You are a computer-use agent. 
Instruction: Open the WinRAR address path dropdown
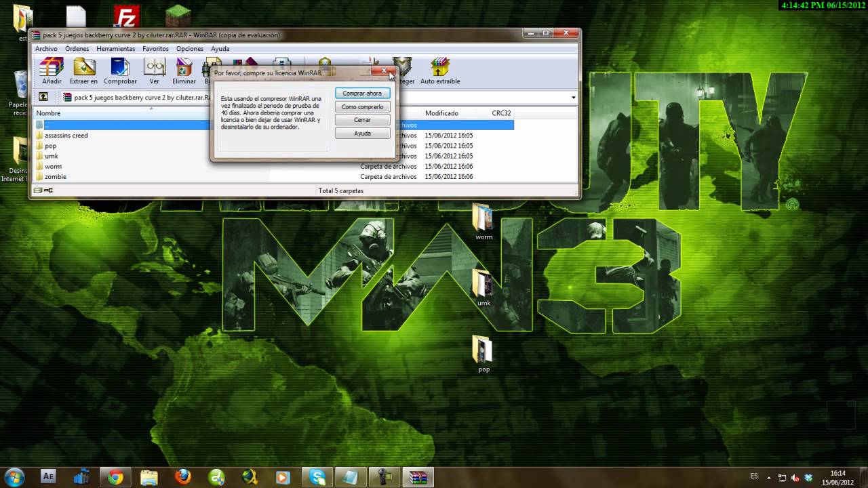point(573,98)
